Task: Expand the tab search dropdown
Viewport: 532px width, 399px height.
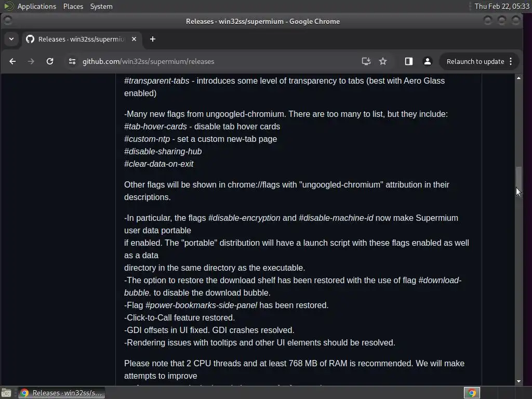Action: pyautogui.click(x=11, y=39)
